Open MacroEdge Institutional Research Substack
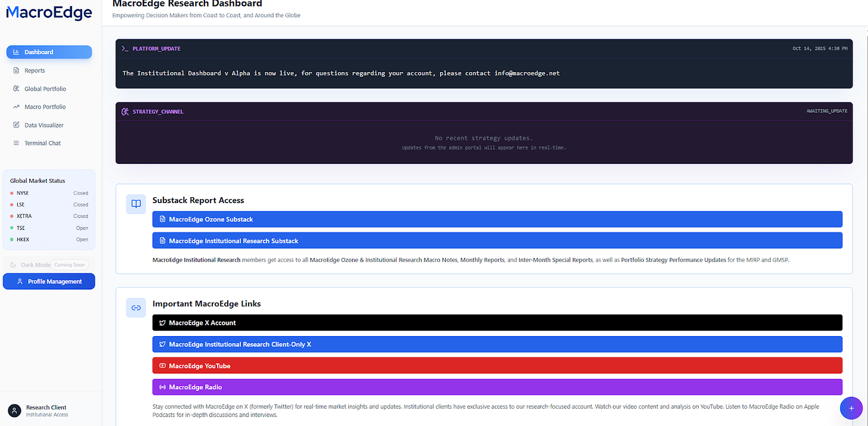The width and height of the screenshot is (868, 426). pyautogui.click(x=497, y=241)
